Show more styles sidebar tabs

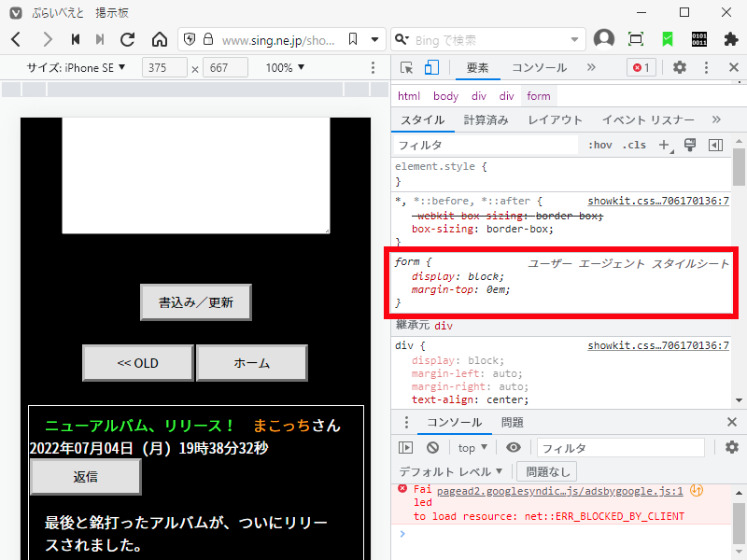click(x=716, y=119)
